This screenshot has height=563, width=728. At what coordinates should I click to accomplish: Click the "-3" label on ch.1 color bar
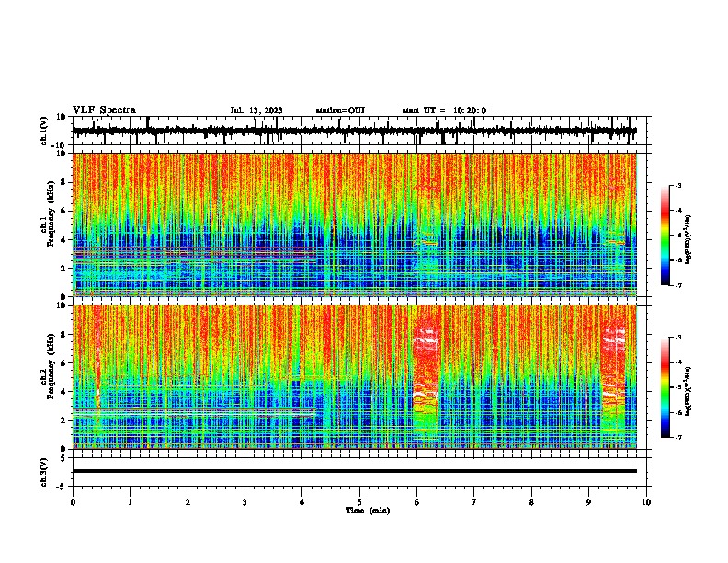tap(678, 185)
